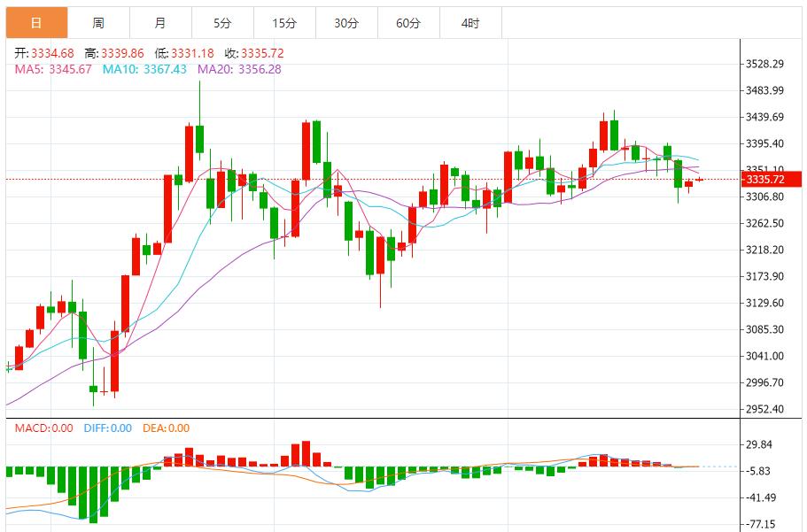
Task: Click the tallest green candlestick's upper wick
Action: [x=199, y=103]
